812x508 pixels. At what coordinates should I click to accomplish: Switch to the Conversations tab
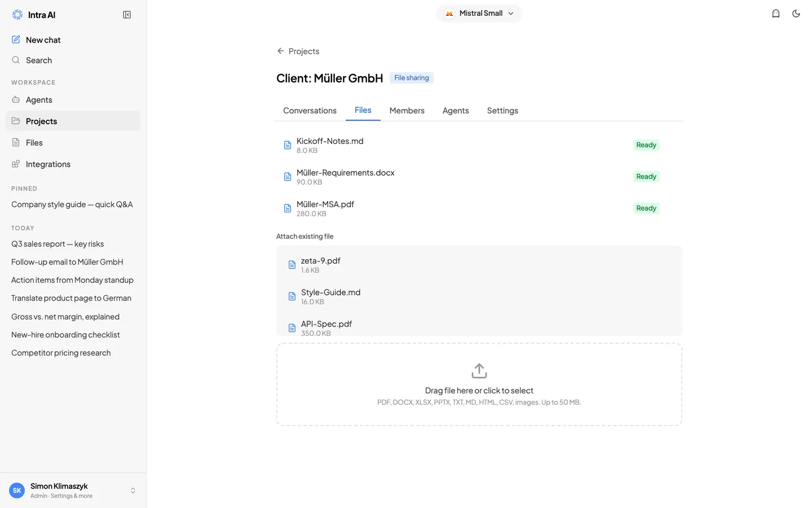point(310,111)
